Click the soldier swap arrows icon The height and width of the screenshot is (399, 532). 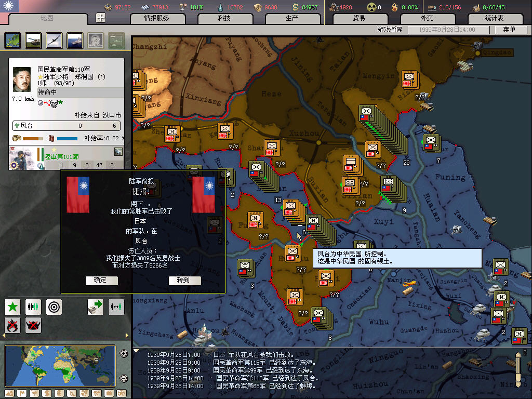(x=116, y=307)
